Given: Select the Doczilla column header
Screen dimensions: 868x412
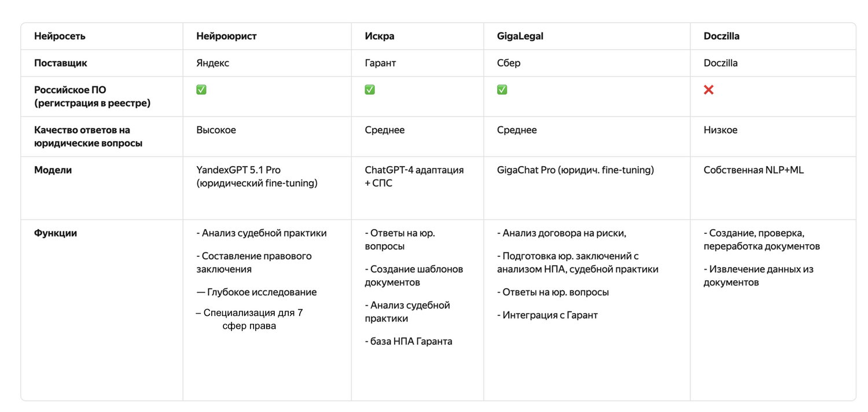Looking at the screenshot, I should pyautogui.click(x=722, y=36).
